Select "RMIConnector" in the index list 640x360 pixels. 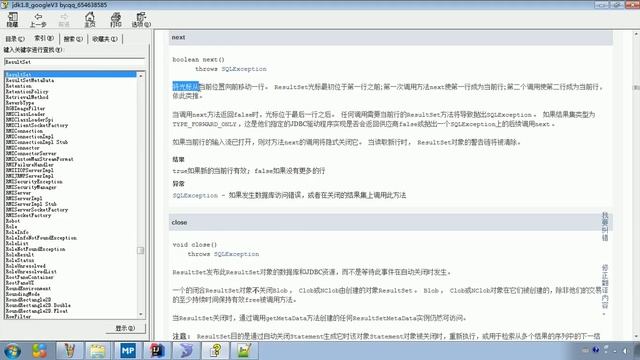[22, 148]
